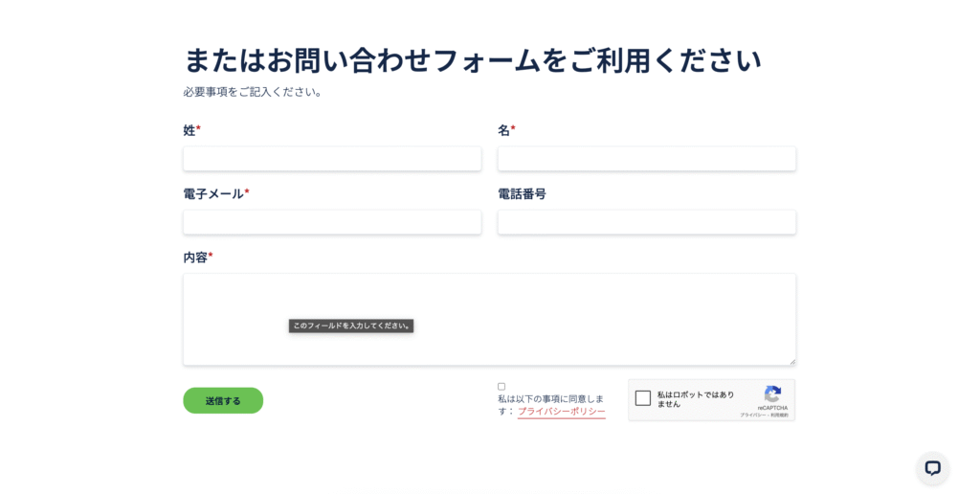Open the プライバシーポリシー link
This screenshot has width=980, height=494.
pos(561,412)
